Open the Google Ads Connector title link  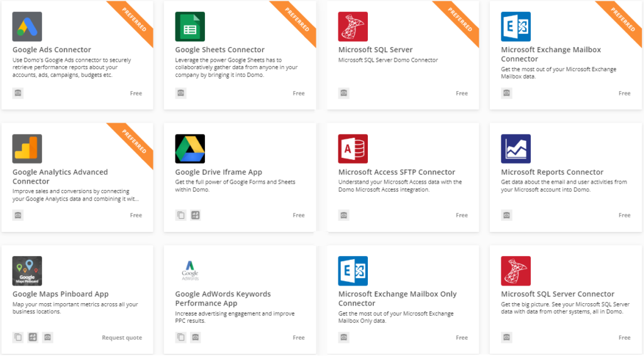pyautogui.click(x=52, y=50)
